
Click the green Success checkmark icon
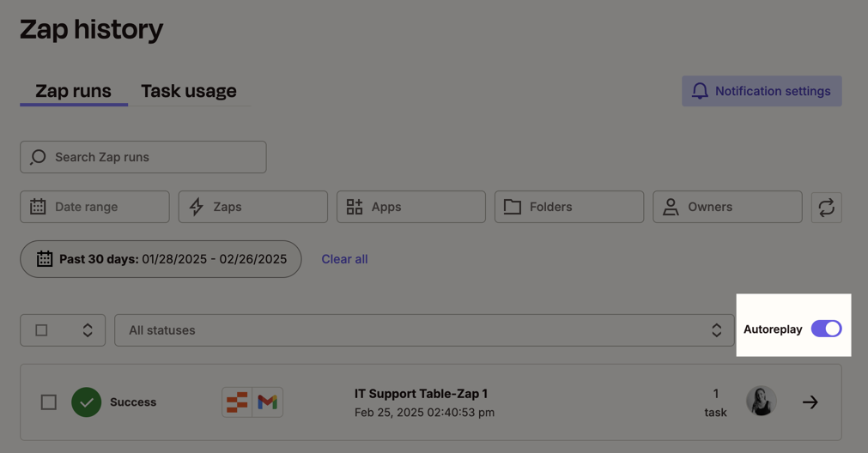[x=87, y=402]
